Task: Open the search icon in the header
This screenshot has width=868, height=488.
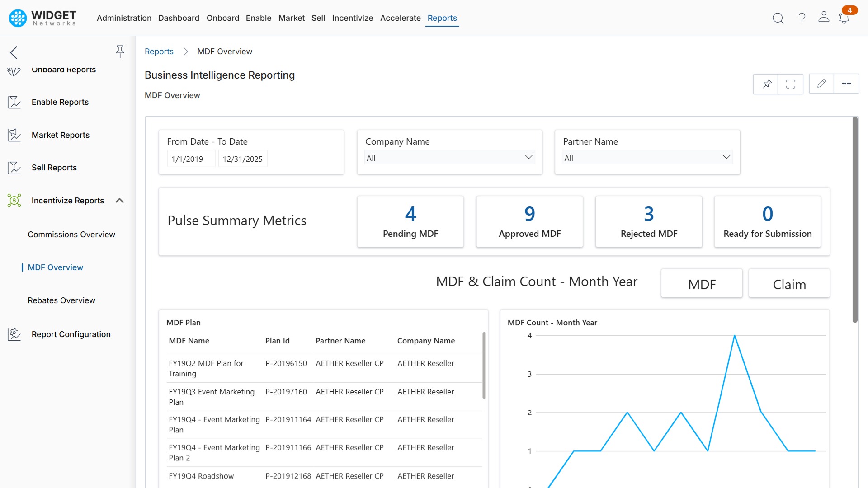Action: [x=778, y=18]
